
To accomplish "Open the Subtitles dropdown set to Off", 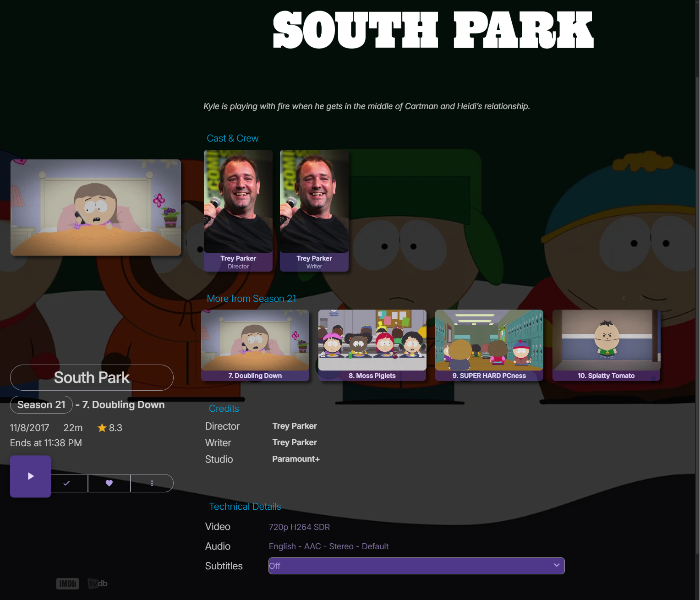I will 416,566.
